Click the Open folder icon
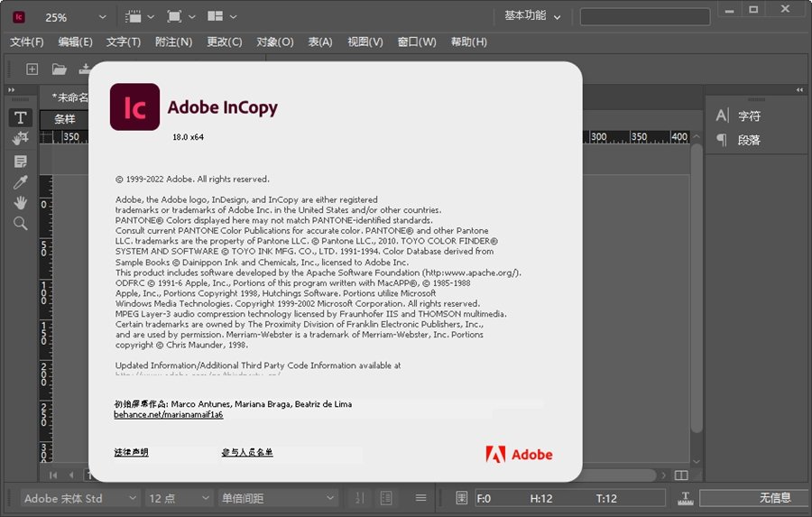The image size is (812, 517). [x=59, y=69]
